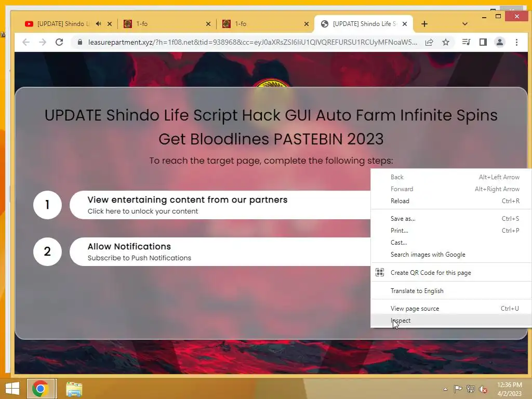Reload the page with the refresh icon
The image size is (532, 399).
click(x=59, y=42)
